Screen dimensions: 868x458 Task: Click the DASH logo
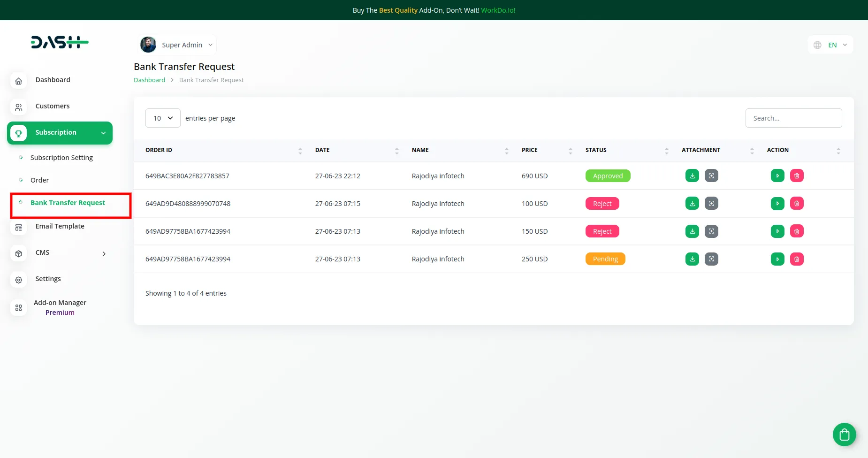pos(60,42)
